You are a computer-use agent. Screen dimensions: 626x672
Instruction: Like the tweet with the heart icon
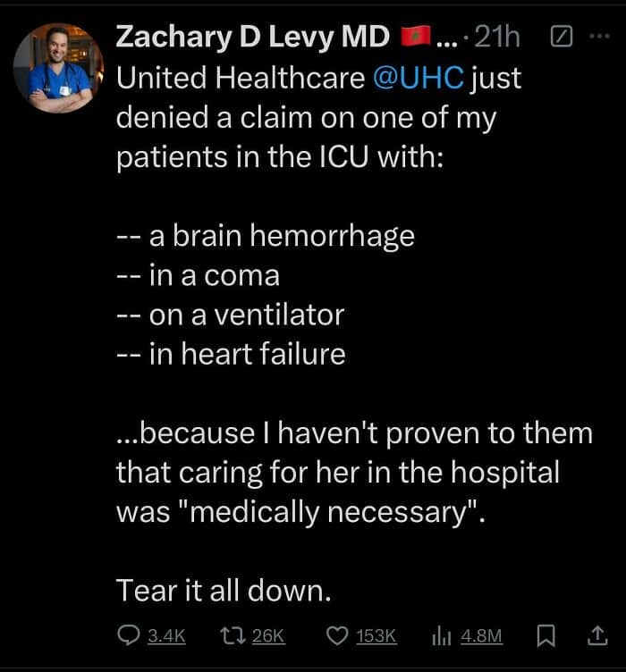[337, 635]
